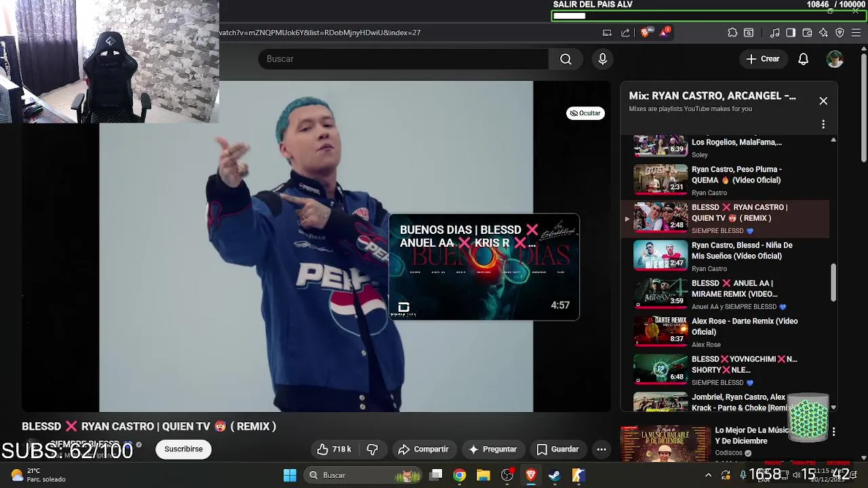This screenshot has width=868, height=488.
Task: Click the tab search toolbar icon
Action: coord(749,33)
